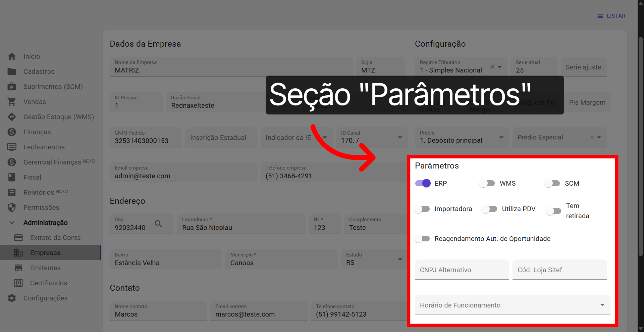Turn on Reagendamento Aut. de Oportunidade

point(422,239)
